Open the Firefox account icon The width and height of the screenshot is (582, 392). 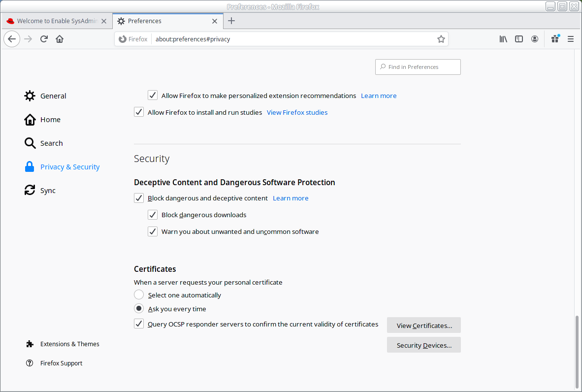[x=535, y=39]
